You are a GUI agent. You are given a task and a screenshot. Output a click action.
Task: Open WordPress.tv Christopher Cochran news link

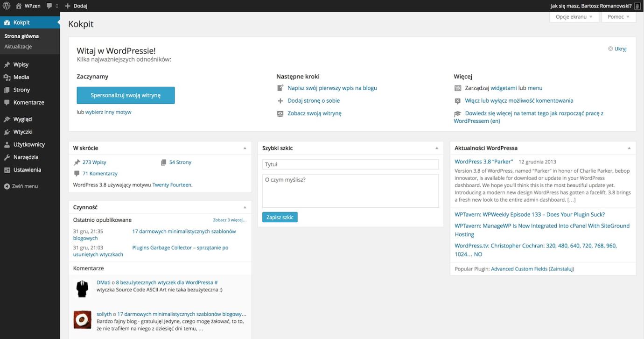536,250
